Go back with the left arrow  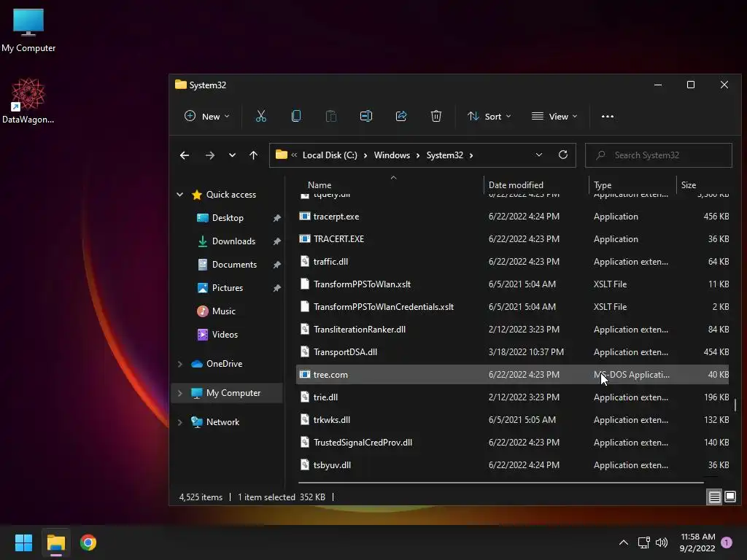click(185, 155)
